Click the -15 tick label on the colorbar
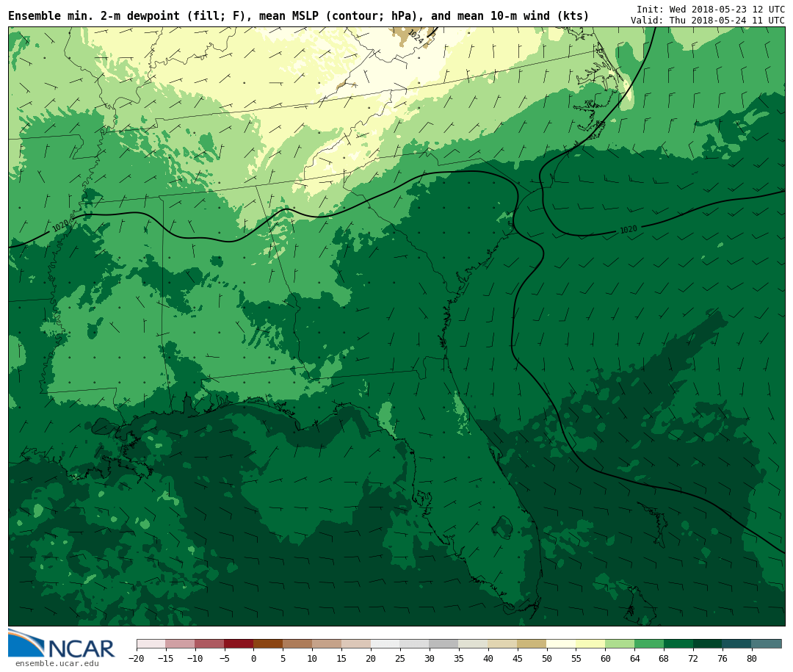Viewport: 793px width, 672px height. 165,658
